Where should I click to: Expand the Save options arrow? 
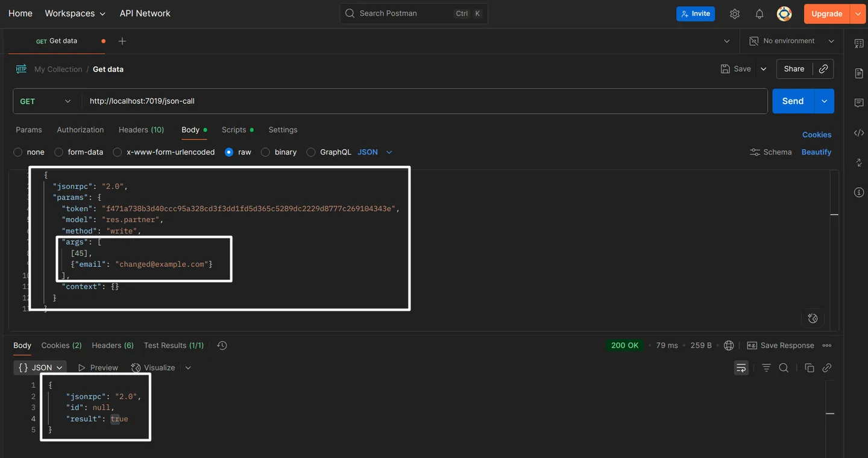763,69
